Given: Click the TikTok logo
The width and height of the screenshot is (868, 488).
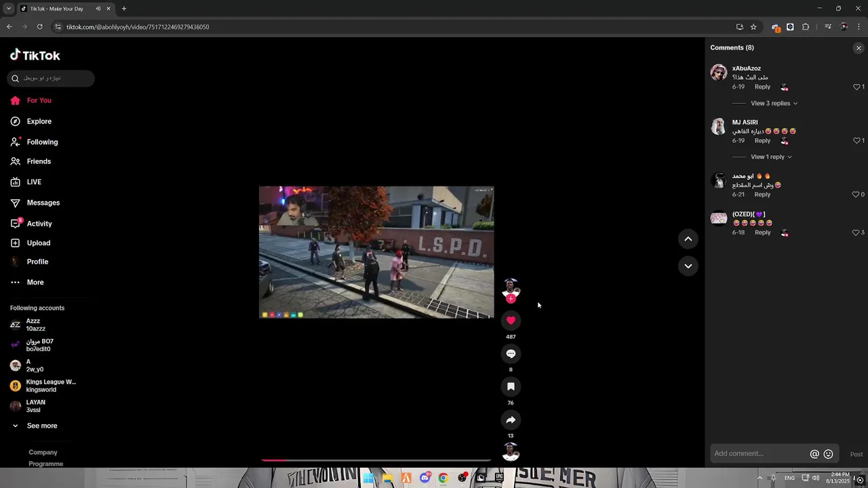Looking at the screenshot, I should 35,56.
